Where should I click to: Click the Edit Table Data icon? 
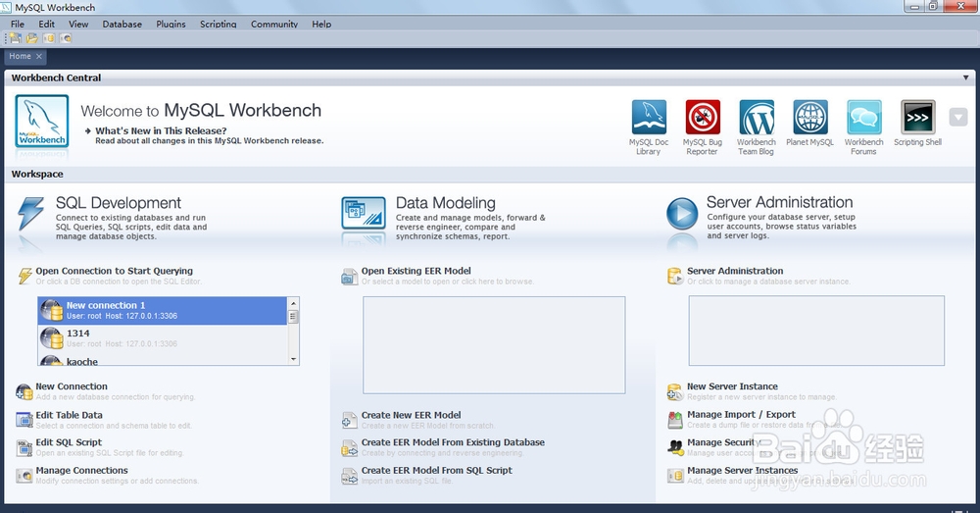coord(24,420)
